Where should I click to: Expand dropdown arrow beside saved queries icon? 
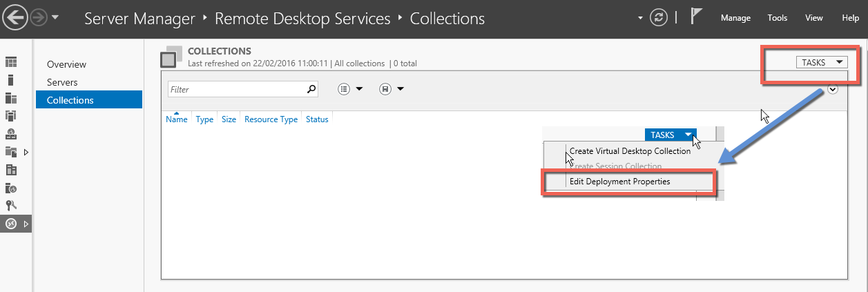pos(400,89)
